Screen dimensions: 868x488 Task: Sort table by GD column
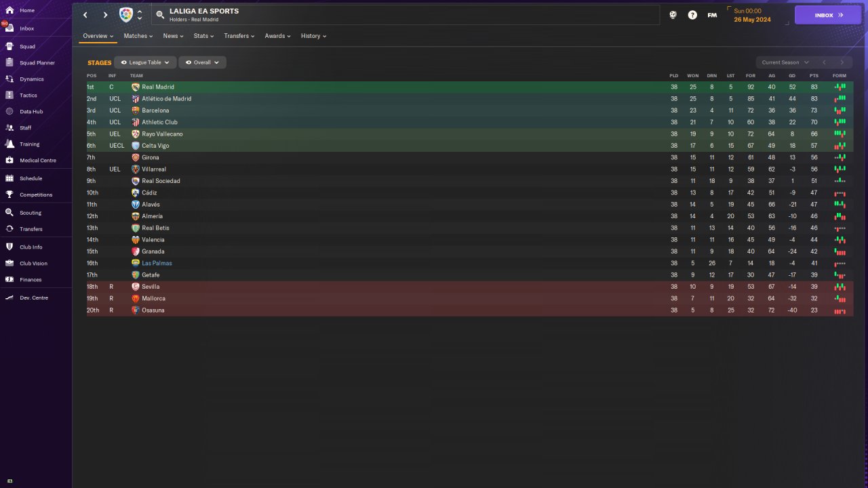pyautogui.click(x=792, y=76)
